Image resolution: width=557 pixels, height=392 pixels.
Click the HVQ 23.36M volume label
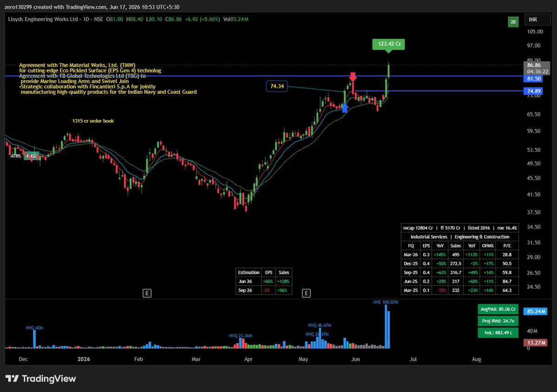coord(240,335)
